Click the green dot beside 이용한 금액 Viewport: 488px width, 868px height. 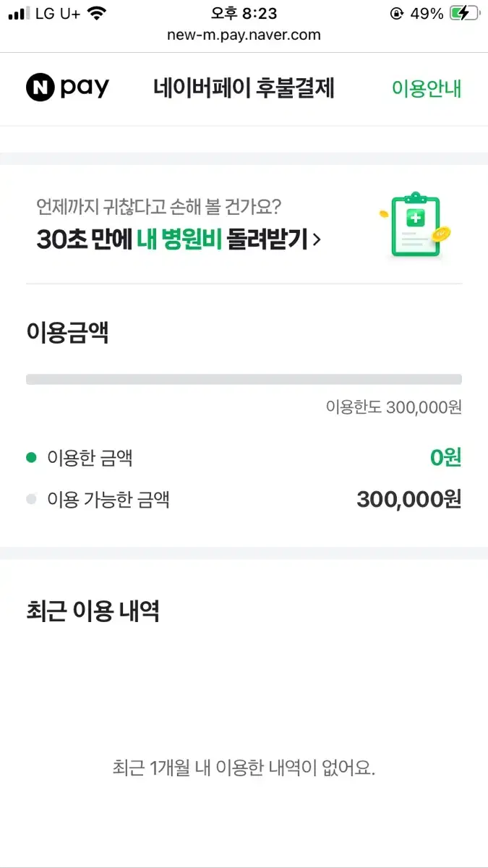(x=31, y=457)
